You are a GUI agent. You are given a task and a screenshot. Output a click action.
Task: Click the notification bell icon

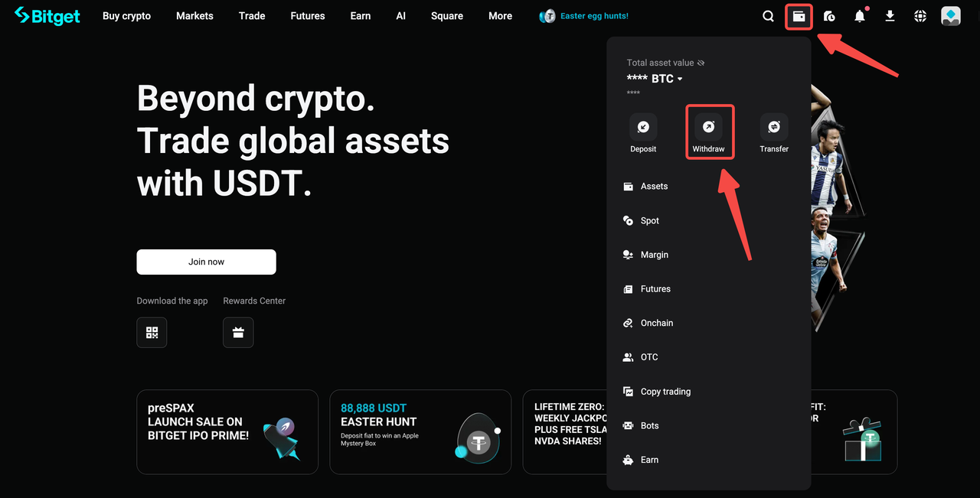(x=859, y=15)
